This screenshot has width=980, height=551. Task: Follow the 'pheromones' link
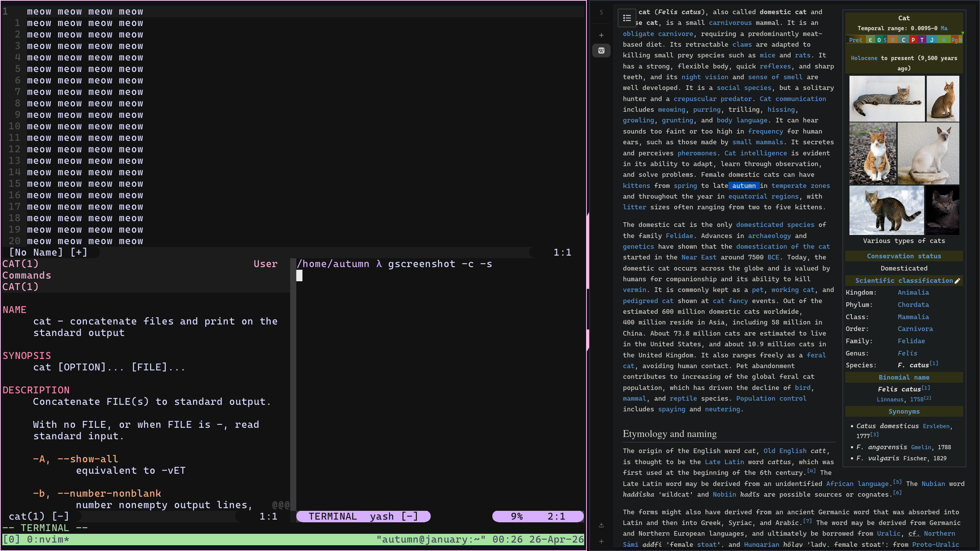point(697,153)
